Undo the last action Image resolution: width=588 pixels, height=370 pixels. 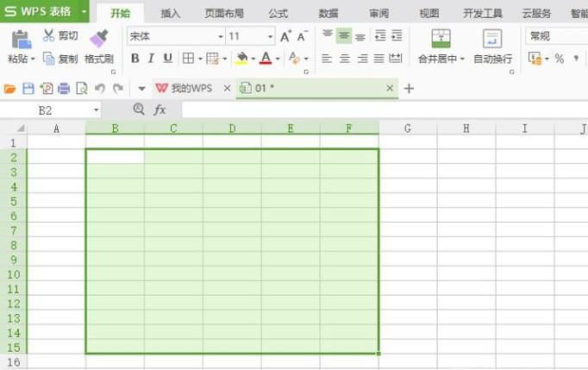tap(100, 89)
